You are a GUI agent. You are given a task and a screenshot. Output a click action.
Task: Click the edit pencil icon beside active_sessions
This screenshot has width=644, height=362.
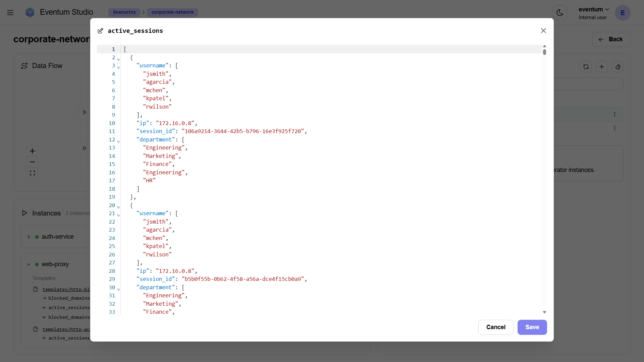pos(100,31)
